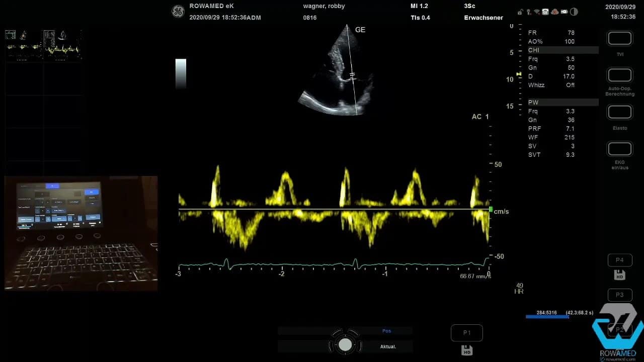Click the open-lock icon in the top status bar
The height and width of the screenshot is (362, 644).
click(520, 12)
